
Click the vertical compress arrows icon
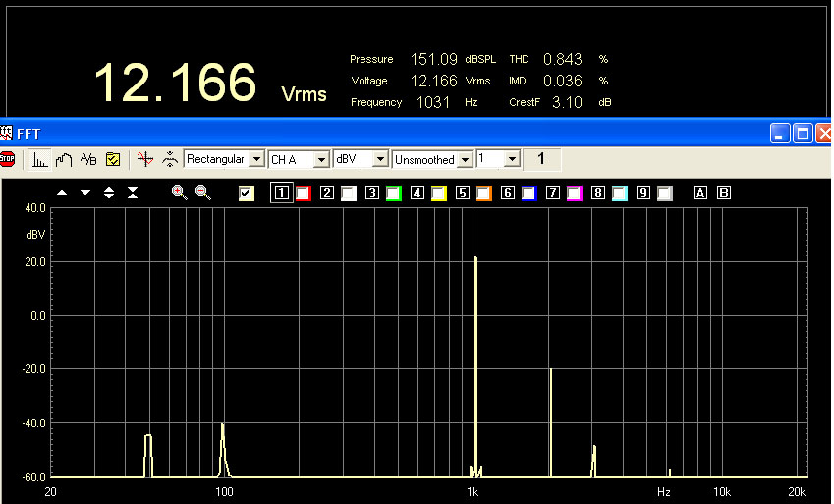point(133,193)
